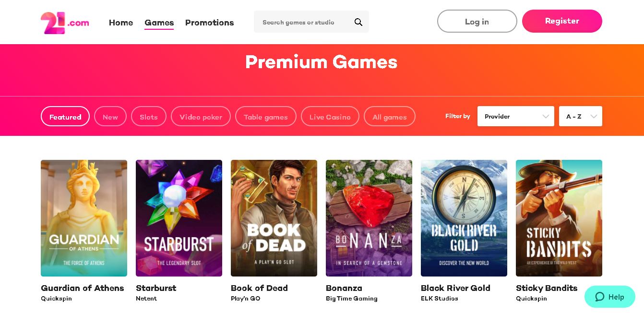Open the Black River Gold title link
This screenshot has width=644, height=313.
point(455,288)
